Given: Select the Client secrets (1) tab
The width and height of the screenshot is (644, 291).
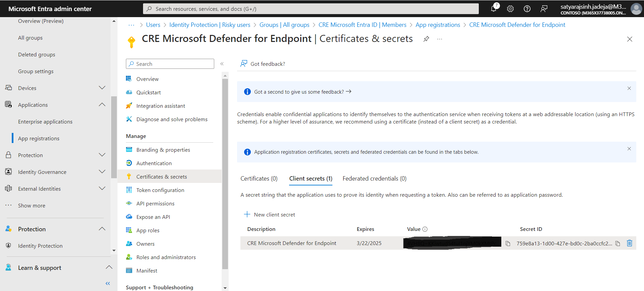Looking at the screenshot, I should 311,179.
